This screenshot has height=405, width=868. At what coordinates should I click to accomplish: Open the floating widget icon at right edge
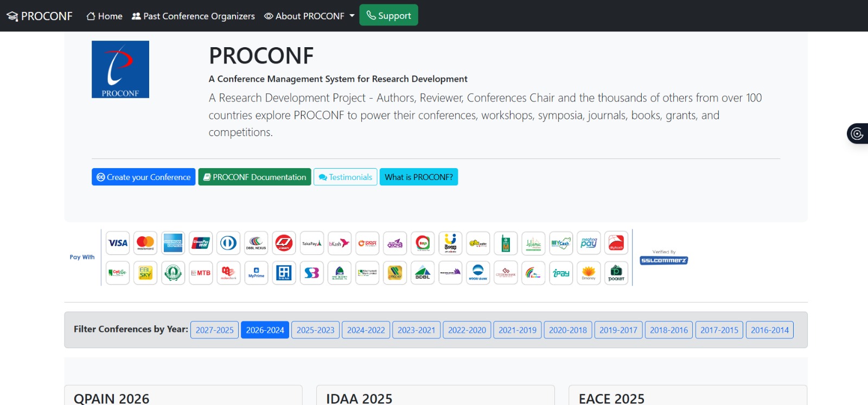857,133
